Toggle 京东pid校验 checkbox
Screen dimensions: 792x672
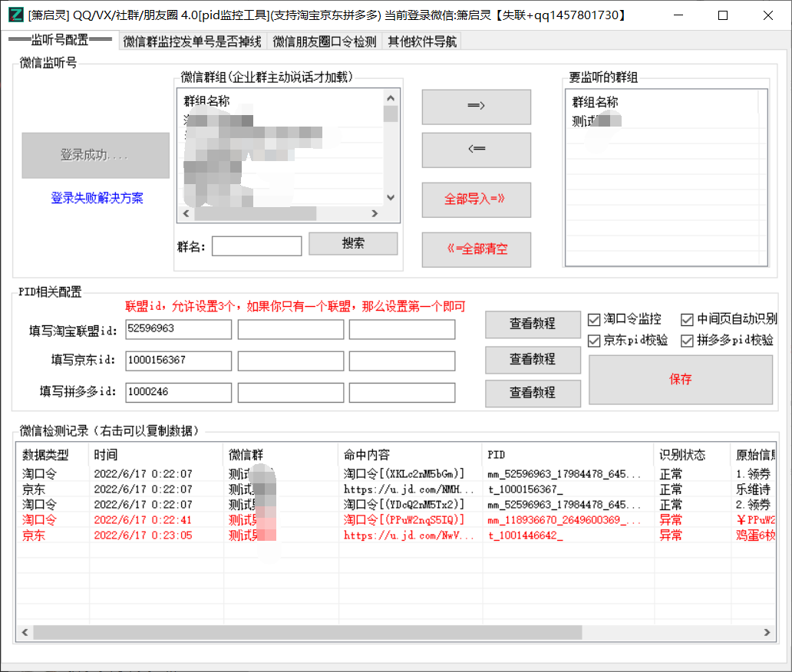point(594,341)
